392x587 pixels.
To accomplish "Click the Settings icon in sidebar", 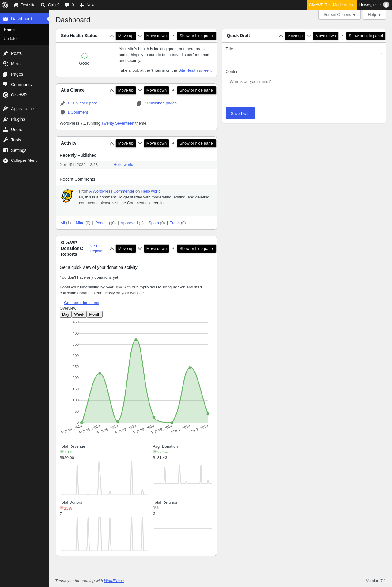I will (6, 150).
